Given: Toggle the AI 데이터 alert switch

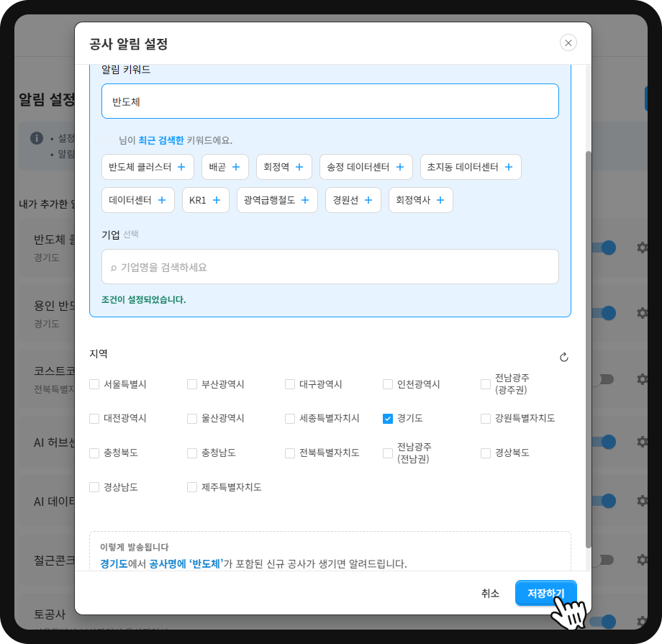Looking at the screenshot, I should point(604,501).
